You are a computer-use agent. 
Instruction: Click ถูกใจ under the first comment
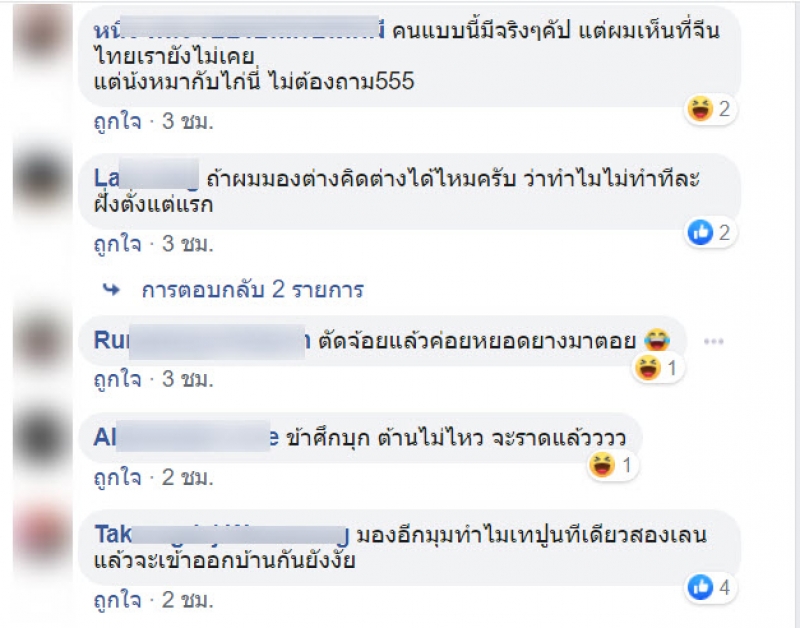[x=117, y=122]
